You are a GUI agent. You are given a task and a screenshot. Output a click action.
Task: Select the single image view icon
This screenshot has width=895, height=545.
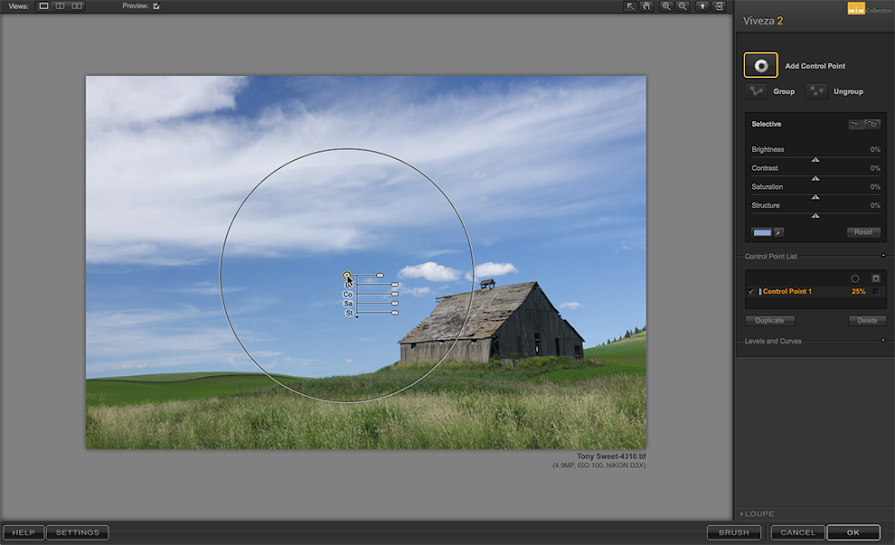point(44,6)
